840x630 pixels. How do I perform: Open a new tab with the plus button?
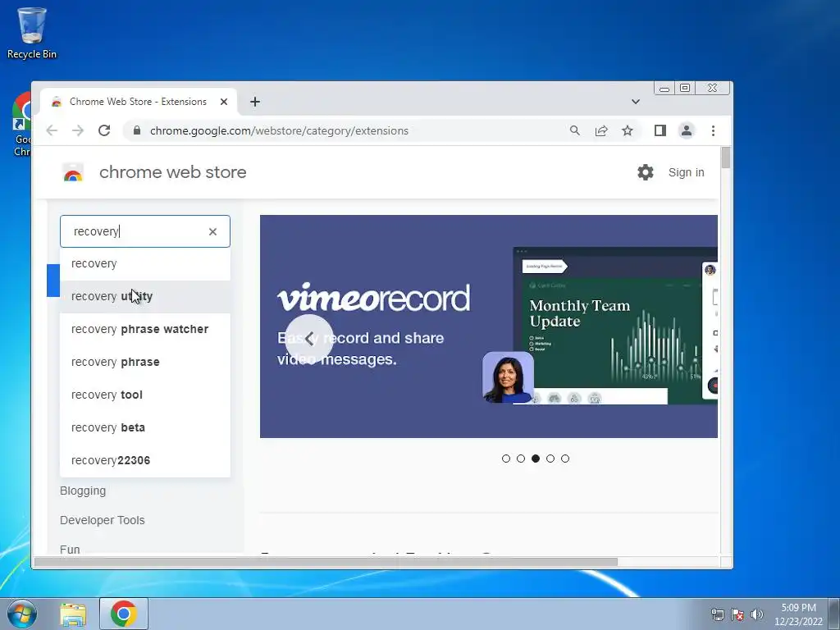coord(255,102)
